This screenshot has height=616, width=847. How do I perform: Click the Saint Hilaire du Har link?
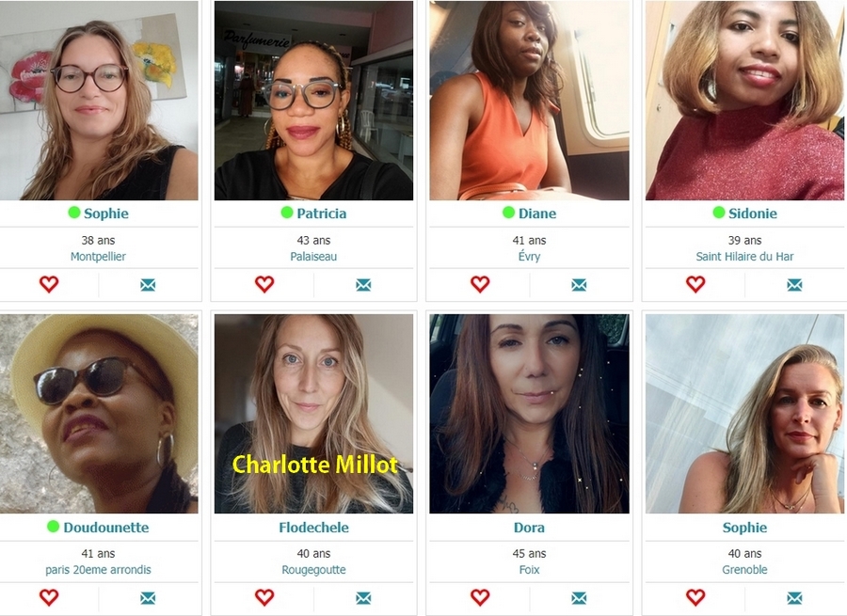pos(744,257)
